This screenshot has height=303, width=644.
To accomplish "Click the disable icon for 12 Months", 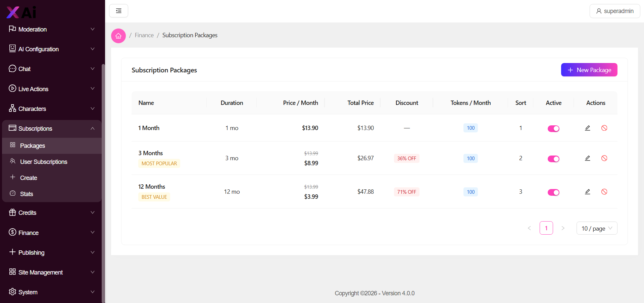I will (x=604, y=192).
